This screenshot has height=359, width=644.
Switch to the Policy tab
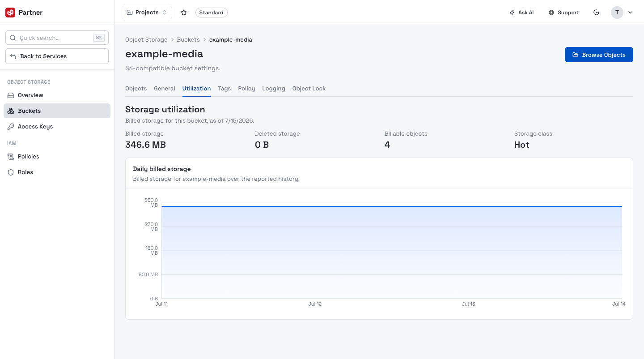click(246, 88)
